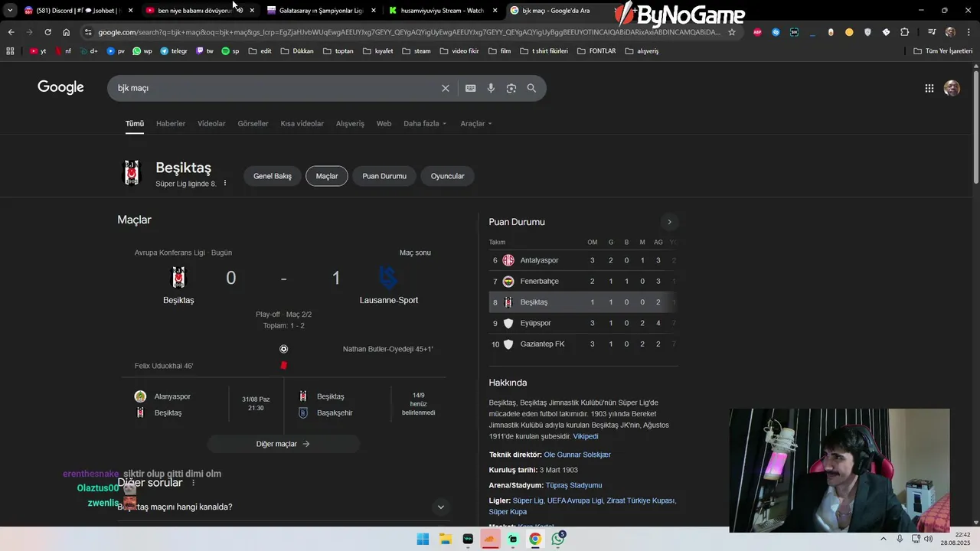
Task: Open the Vikipedi link
Action: (586, 436)
